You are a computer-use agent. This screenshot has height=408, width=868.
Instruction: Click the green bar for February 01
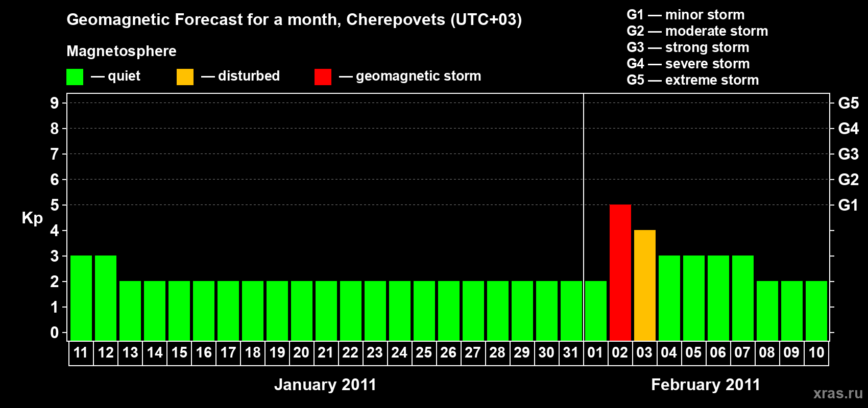pyautogui.click(x=595, y=311)
